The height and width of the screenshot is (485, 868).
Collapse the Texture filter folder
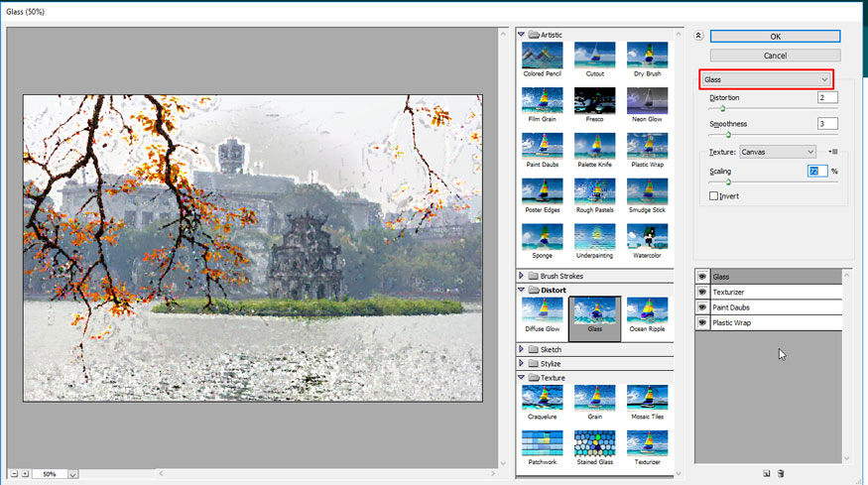pos(521,377)
